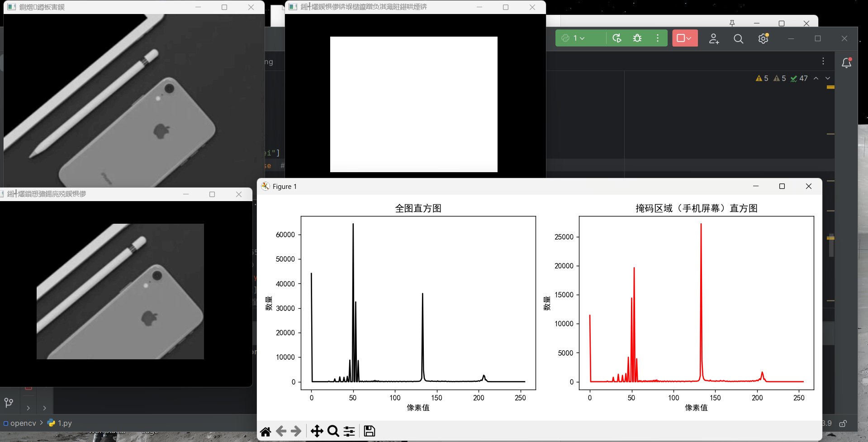Close the lower-left masked image OpenCV window
Screen dimensions: 868x442
(239, 194)
